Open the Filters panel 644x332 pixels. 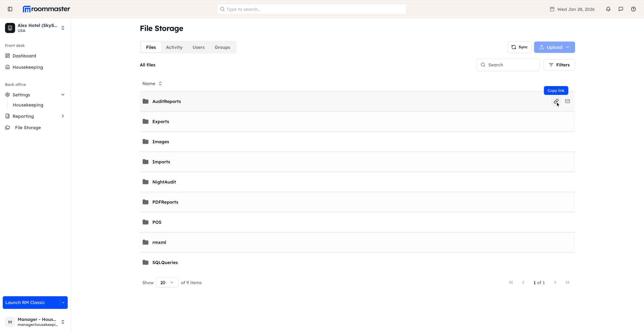(559, 65)
